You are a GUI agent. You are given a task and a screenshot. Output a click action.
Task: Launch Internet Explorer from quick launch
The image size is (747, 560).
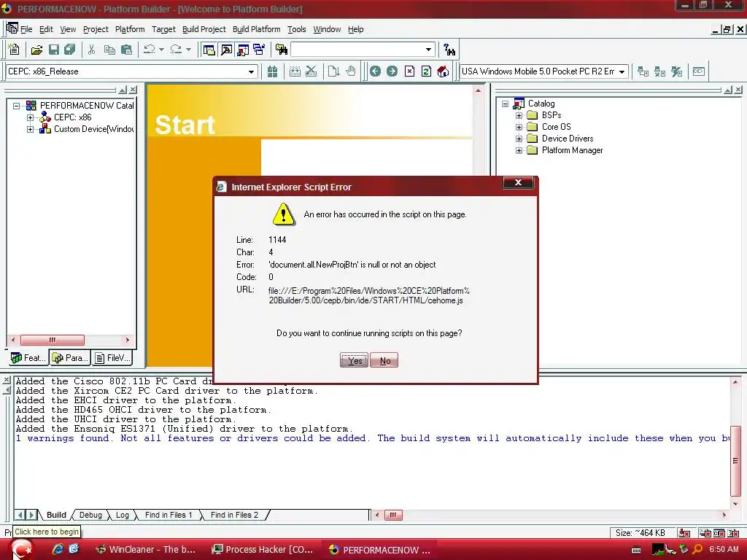tap(58, 549)
